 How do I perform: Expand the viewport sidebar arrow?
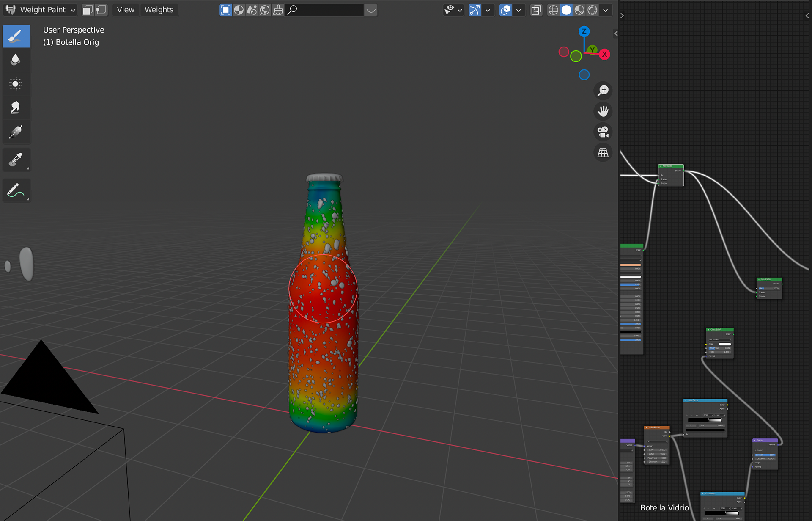click(x=616, y=33)
